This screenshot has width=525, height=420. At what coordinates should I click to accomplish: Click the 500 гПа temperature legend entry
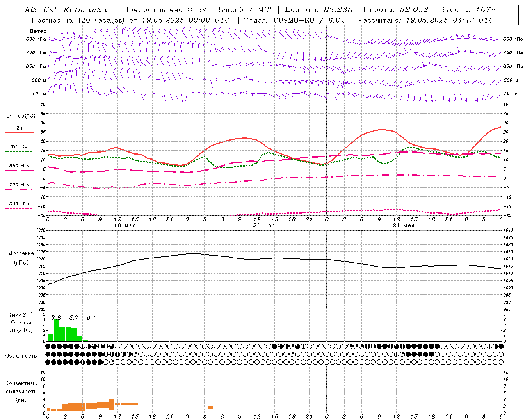tap(19, 204)
